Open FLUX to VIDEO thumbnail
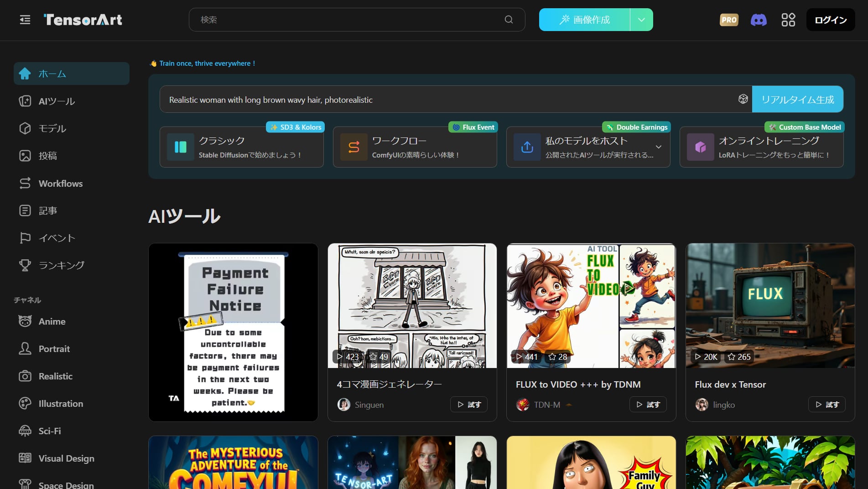 click(x=591, y=305)
